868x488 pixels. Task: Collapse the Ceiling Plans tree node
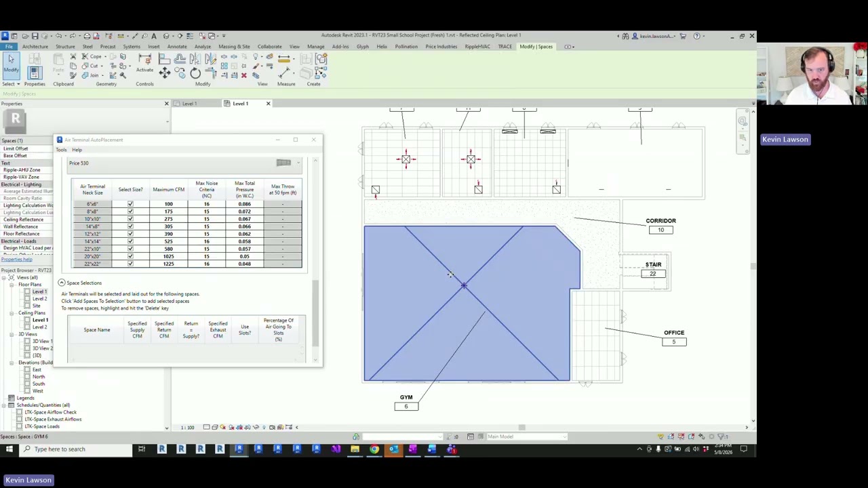click(13, 313)
